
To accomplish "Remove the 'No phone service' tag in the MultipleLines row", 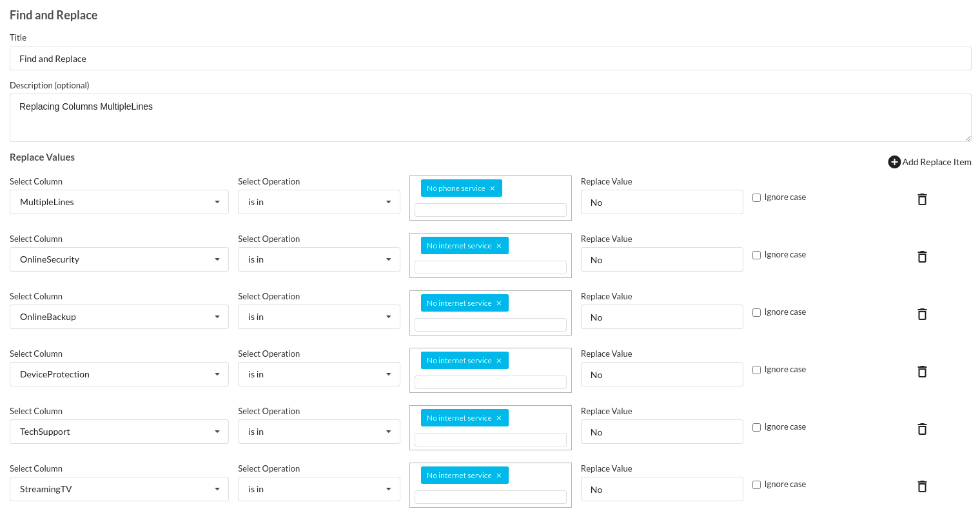I will (x=493, y=188).
